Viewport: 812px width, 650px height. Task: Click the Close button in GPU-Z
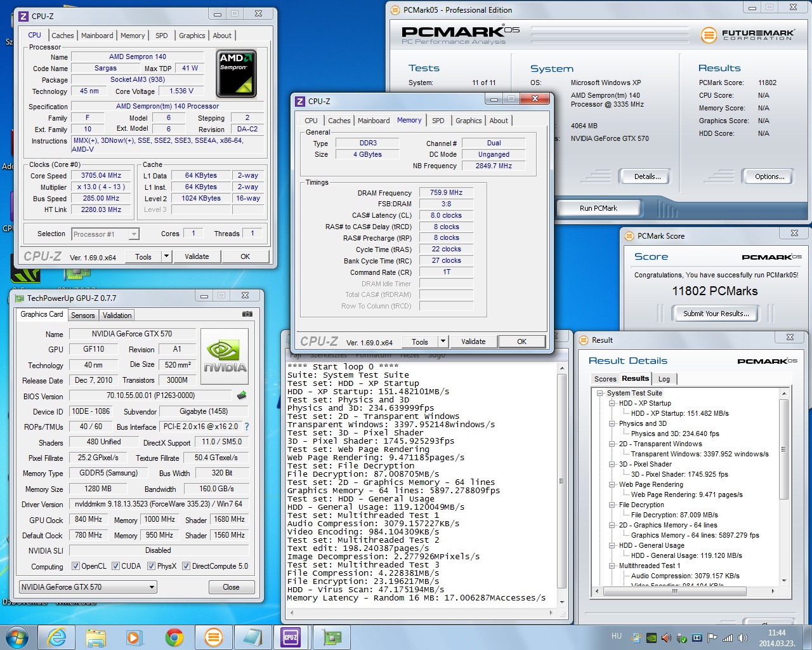pos(231,587)
